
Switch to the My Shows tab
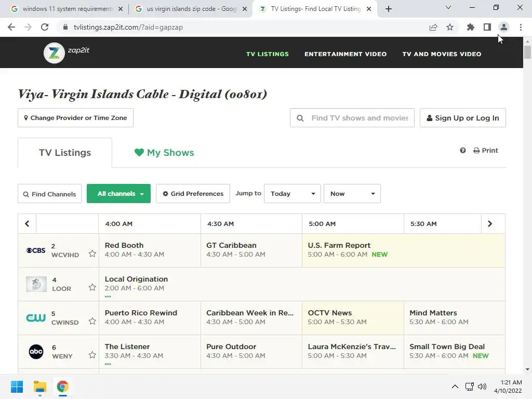pyautogui.click(x=164, y=153)
